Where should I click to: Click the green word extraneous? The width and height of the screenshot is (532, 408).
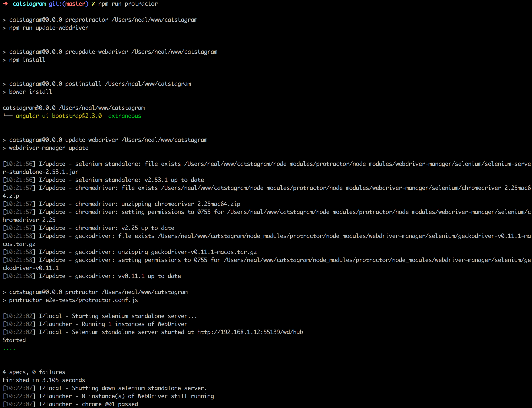[x=125, y=116]
